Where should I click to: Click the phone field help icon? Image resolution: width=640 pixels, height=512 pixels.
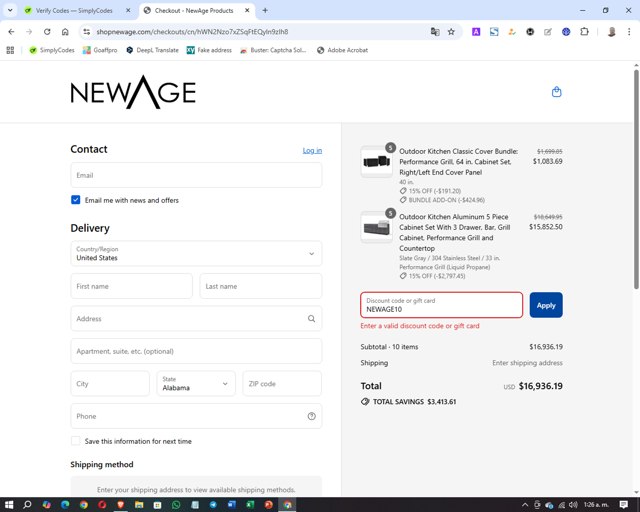[311, 416]
